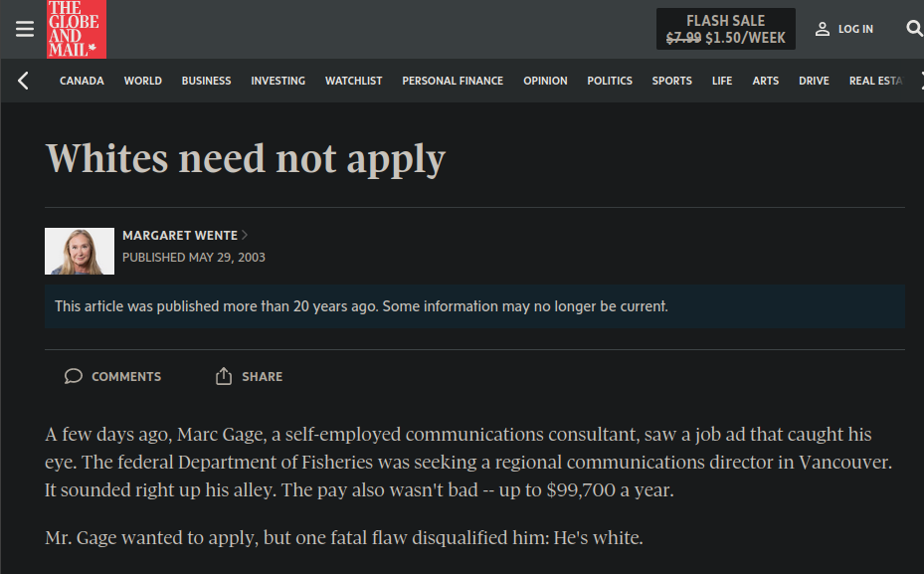Open the WATCHLIST section

pyautogui.click(x=353, y=81)
